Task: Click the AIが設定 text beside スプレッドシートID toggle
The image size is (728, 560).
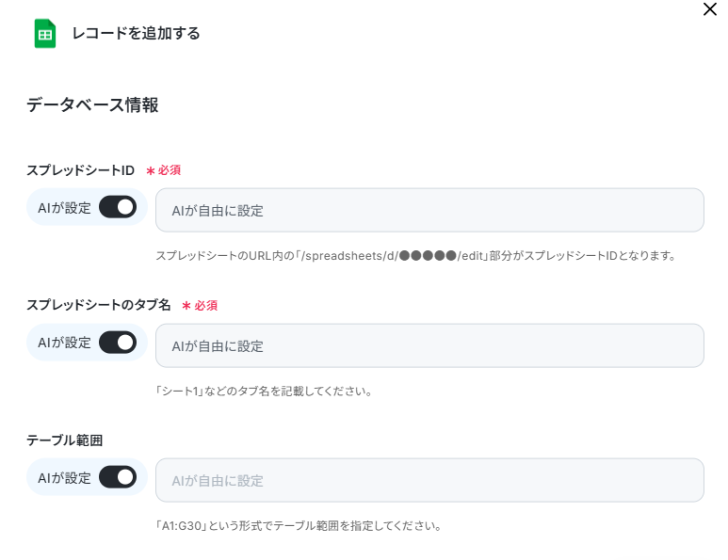Action: point(64,208)
